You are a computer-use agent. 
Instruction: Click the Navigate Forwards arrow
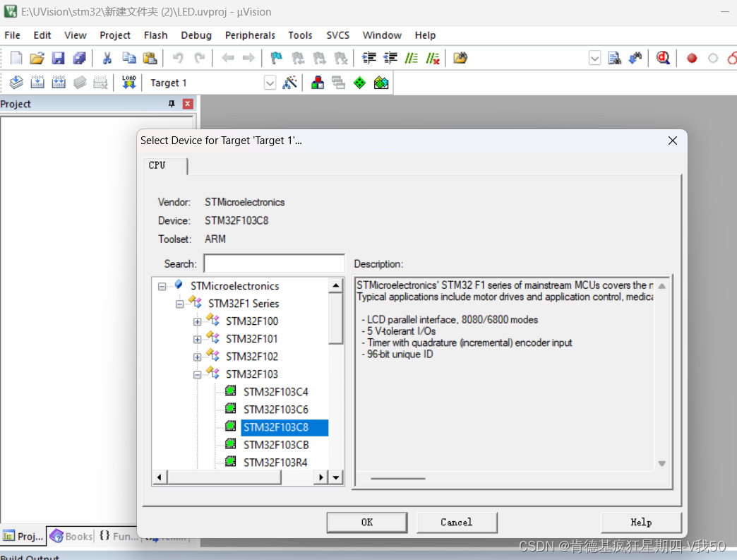click(x=248, y=58)
